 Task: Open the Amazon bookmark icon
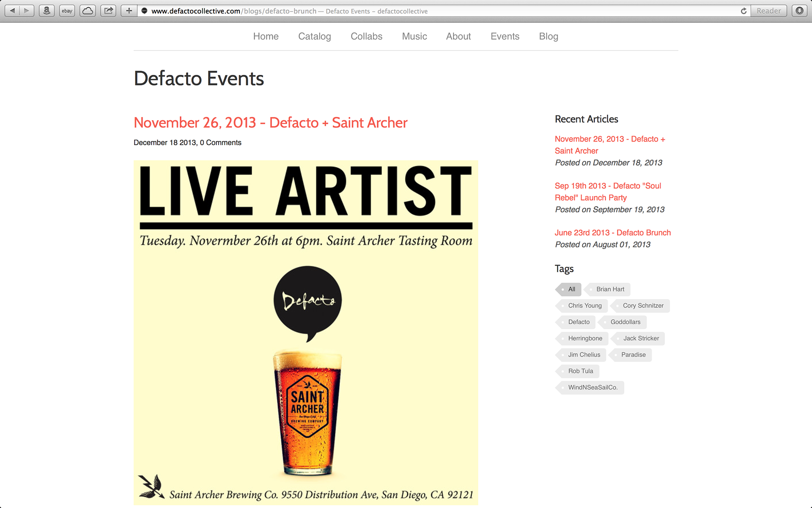pyautogui.click(x=47, y=11)
